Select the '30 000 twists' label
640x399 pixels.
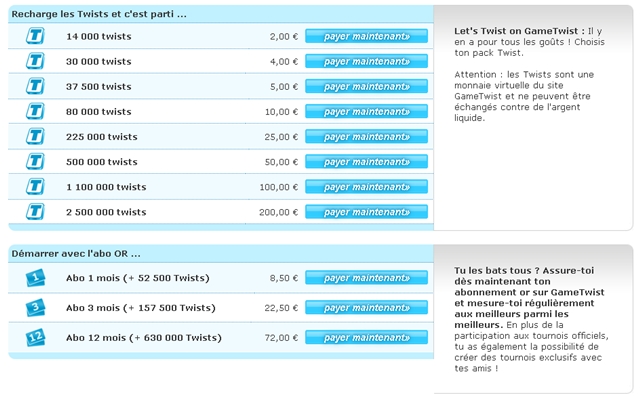tap(99, 62)
